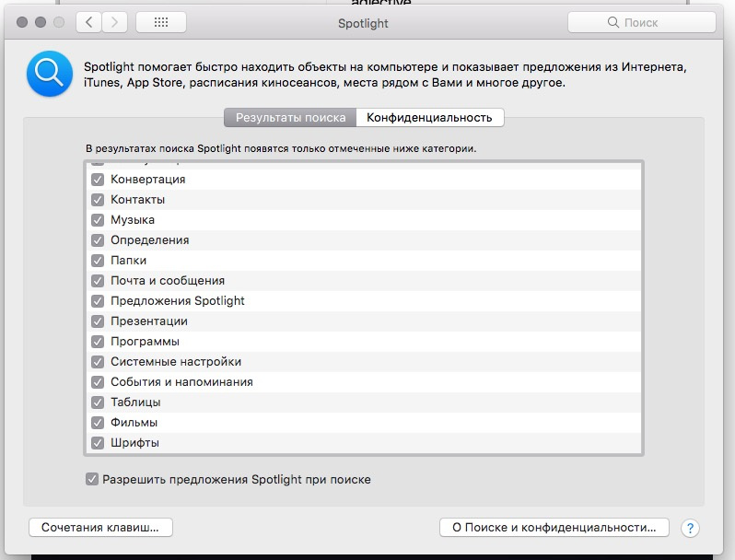735x560 pixels.
Task: Select the Презентации row label
Action: point(149,321)
